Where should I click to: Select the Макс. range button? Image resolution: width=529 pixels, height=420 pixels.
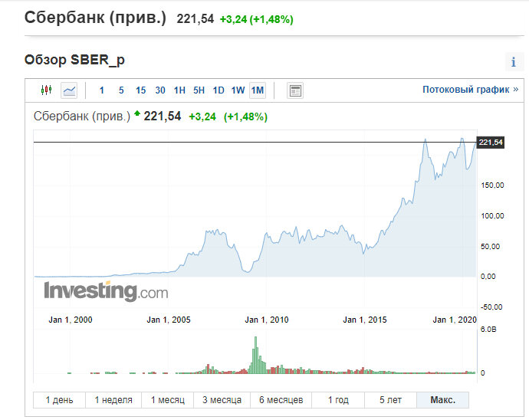[442, 400]
